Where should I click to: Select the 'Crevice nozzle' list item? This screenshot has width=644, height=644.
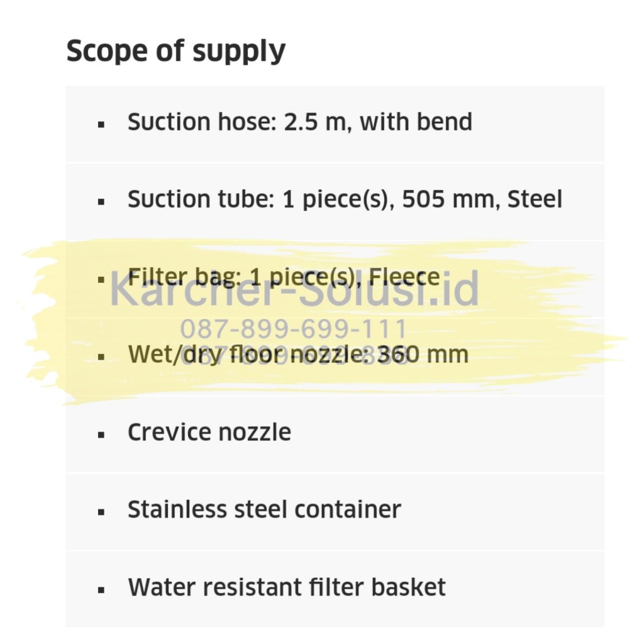tap(209, 432)
